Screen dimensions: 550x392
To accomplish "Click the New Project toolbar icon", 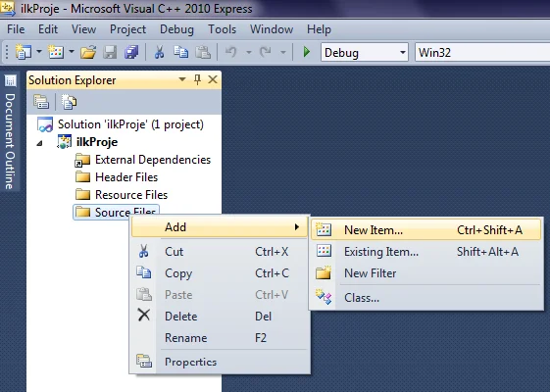I will click(x=24, y=52).
